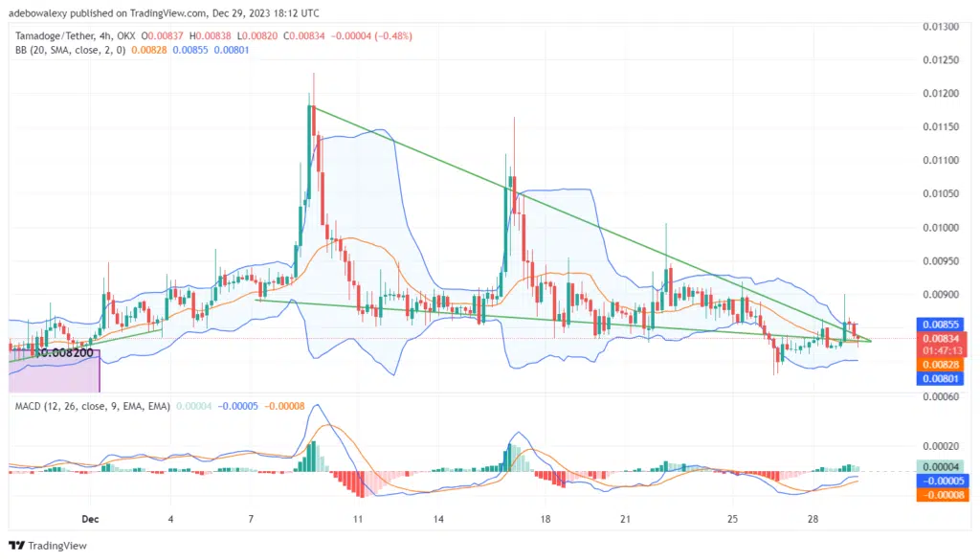Select the 25 date marker on time axis
This screenshot has width=980, height=560.
[x=731, y=518]
